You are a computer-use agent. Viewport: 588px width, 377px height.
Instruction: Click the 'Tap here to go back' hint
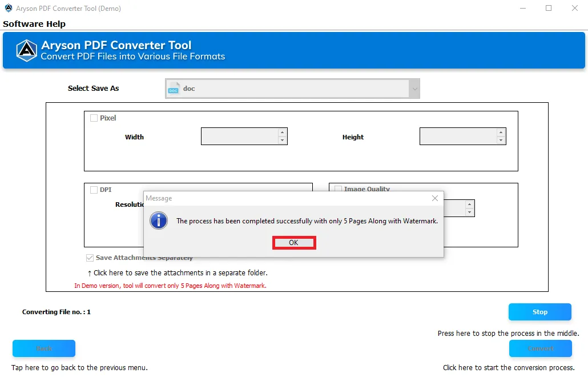click(79, 368)
